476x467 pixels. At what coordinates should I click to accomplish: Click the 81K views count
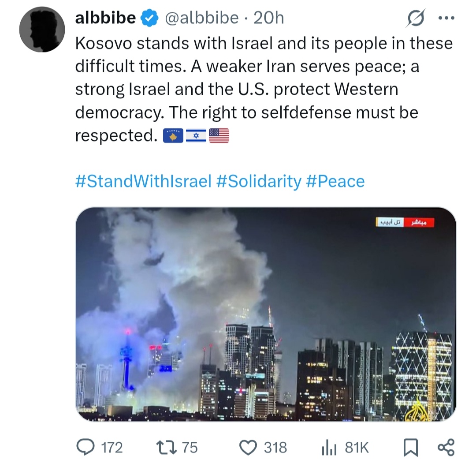tap(357, 448)
